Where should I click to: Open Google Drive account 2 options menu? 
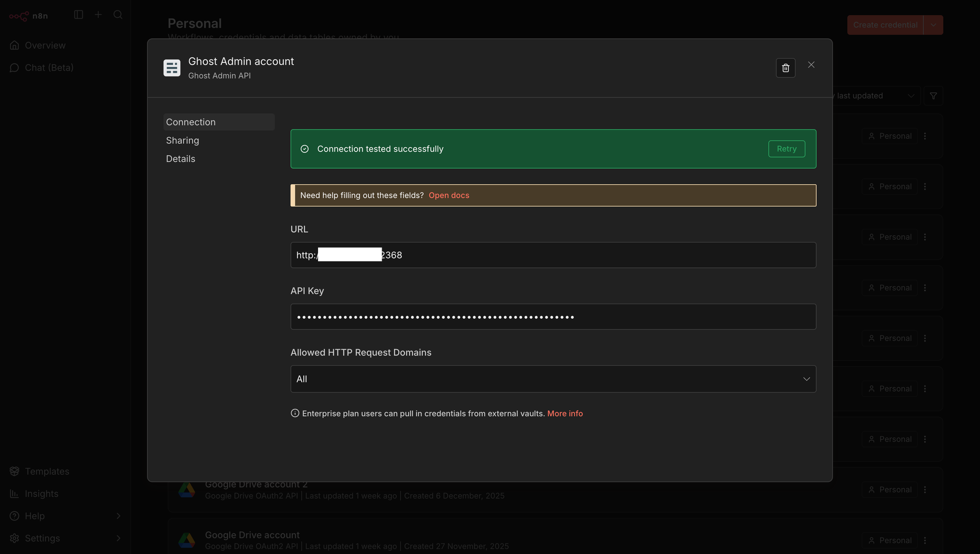[925, 490]
